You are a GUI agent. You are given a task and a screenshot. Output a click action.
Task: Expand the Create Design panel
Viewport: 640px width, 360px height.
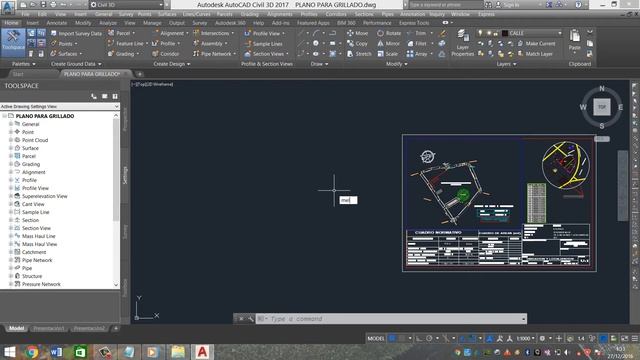(171, 64)
